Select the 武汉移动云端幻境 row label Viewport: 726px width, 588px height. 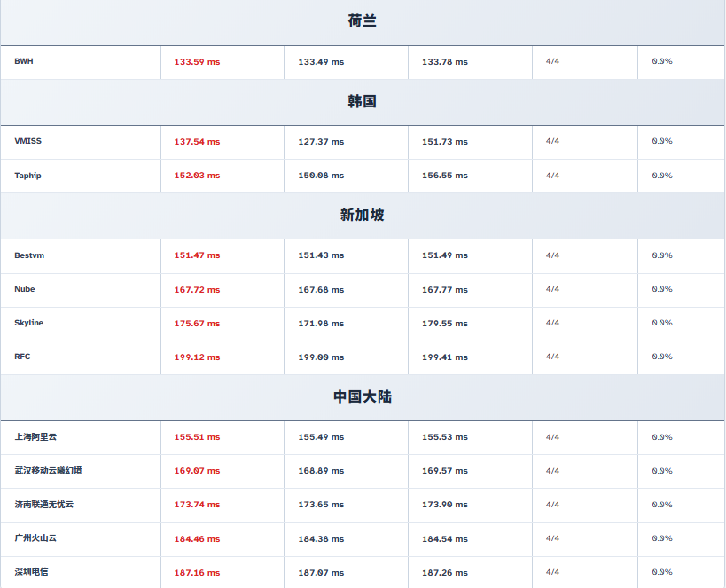pos(48,471)
